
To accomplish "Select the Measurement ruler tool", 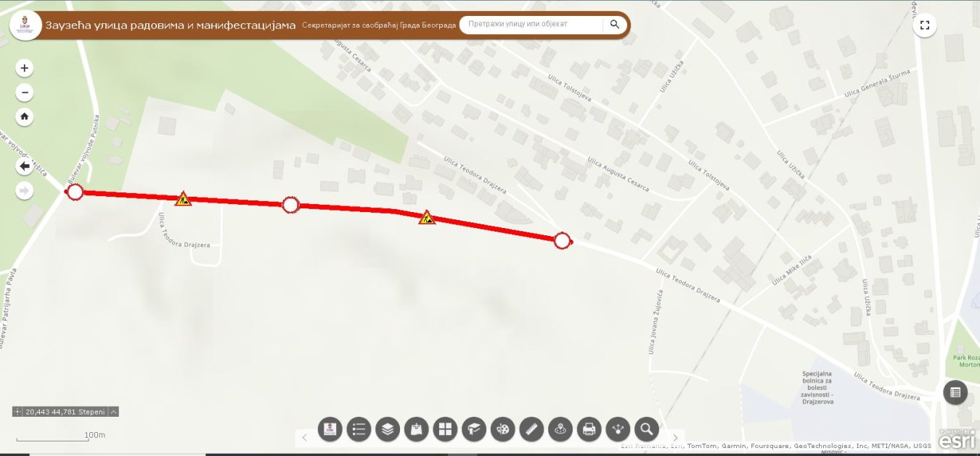I will (531, 429).
